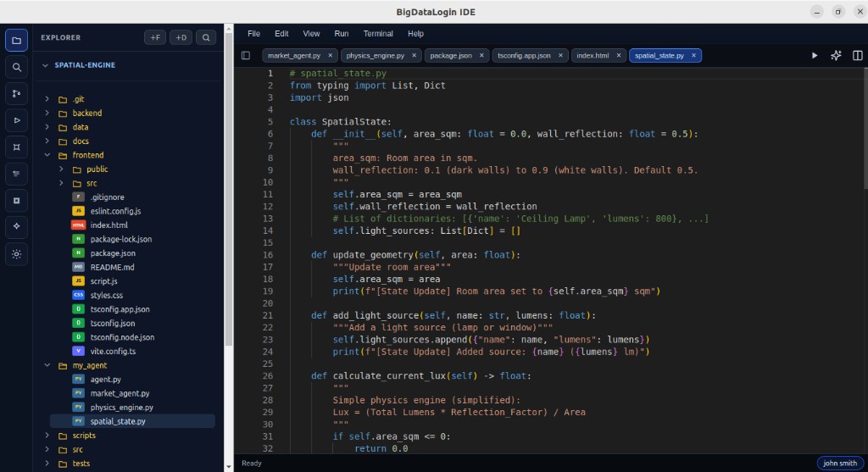Close the spatial_state.py tab
Viewport: 868px width, 472px height.
point(693,55)
